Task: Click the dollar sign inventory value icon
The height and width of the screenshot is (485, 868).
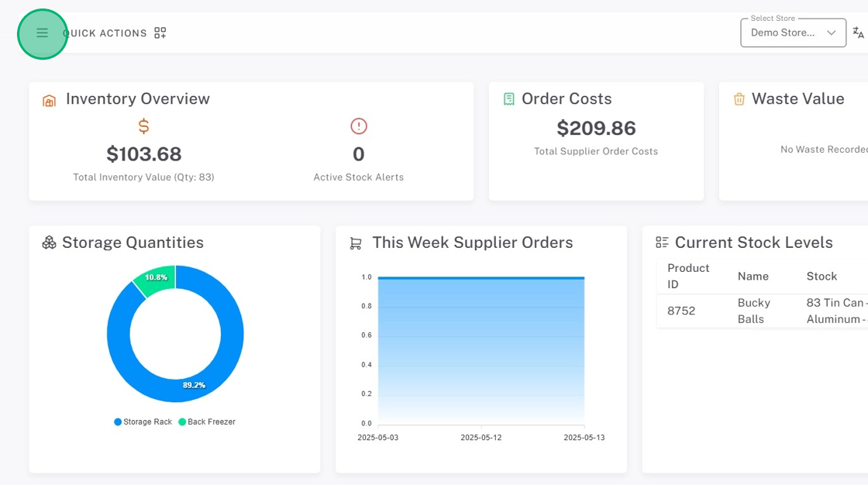Action: point(143,126)
